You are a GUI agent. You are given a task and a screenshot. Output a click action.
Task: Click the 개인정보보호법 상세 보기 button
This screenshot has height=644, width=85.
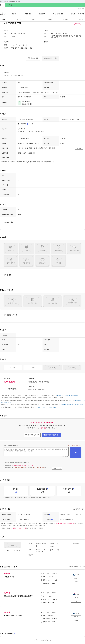tap(32, 435)
